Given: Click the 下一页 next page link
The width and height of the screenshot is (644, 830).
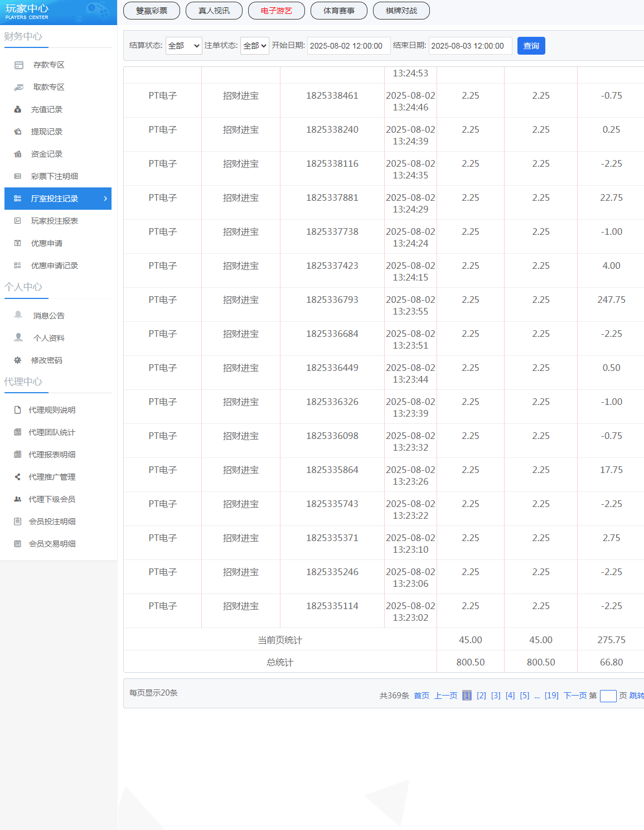Looking at the screenshot, I should click(x=575, y=696).
